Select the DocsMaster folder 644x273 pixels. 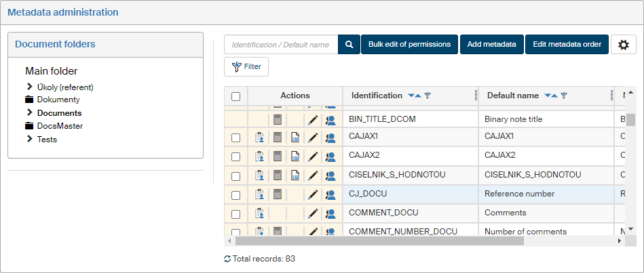pyautogui.click(x=60, y=126)
